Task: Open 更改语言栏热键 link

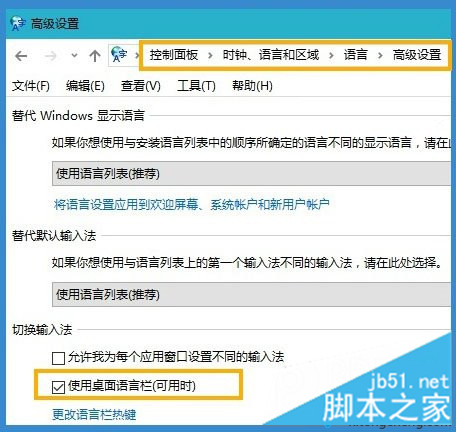Action: click(94, 415)
